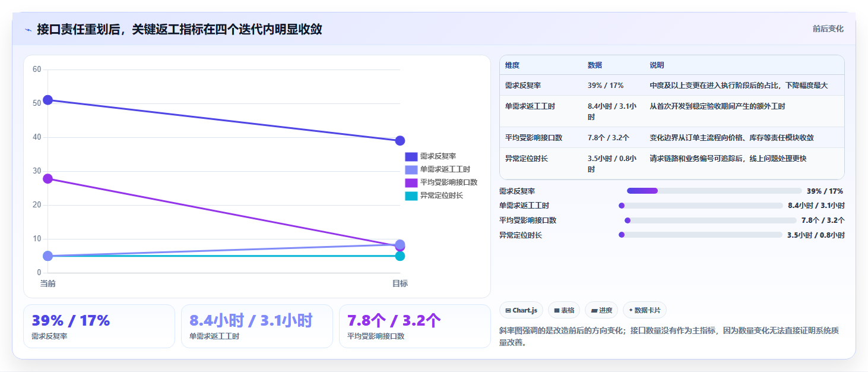
Task: Click the 平均受影响接口数 legend label
Action: (449, 182)
